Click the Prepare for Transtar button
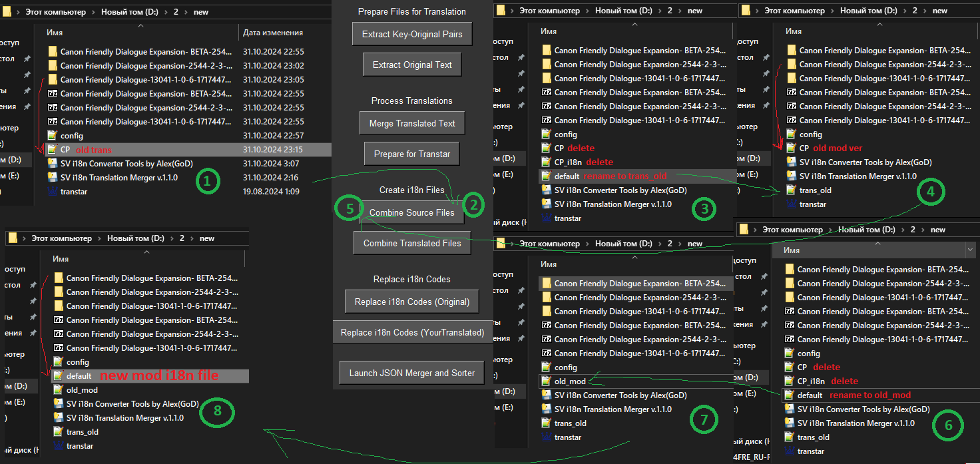980x464 pixels. coord(412,154)
